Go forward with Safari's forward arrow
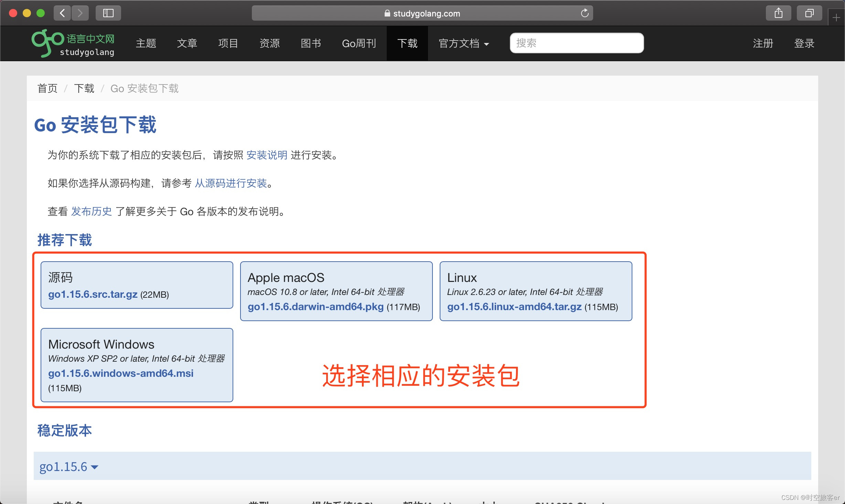This screenshot has height=504, width=845. (80, 13)
